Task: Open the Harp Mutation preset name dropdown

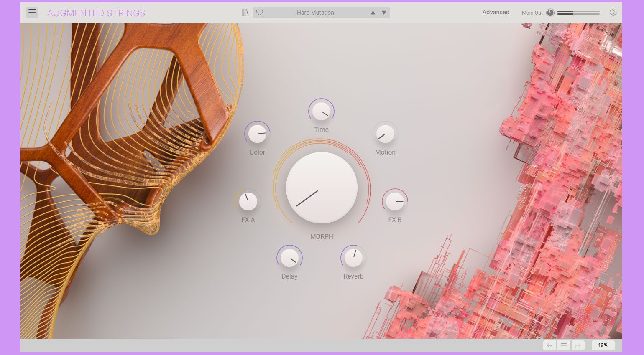Action: point(315,13)
